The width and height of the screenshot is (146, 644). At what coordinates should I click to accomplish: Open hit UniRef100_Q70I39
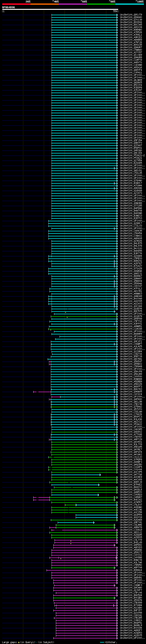(x=131, y=20)
